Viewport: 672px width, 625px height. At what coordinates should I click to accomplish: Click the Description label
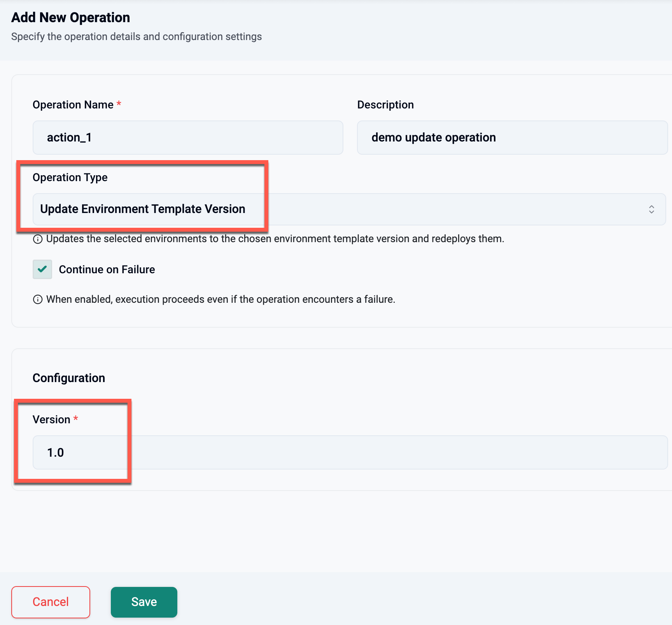[385, 105]
